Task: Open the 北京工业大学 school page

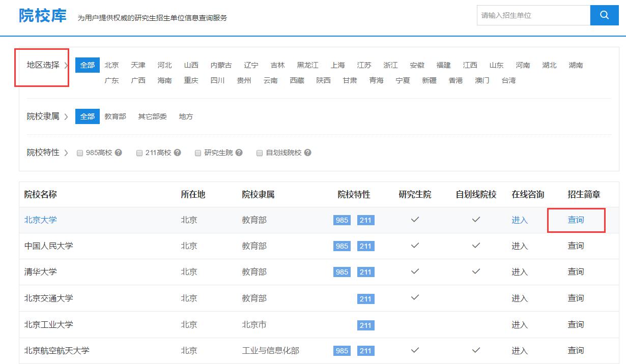Action: 49,324
